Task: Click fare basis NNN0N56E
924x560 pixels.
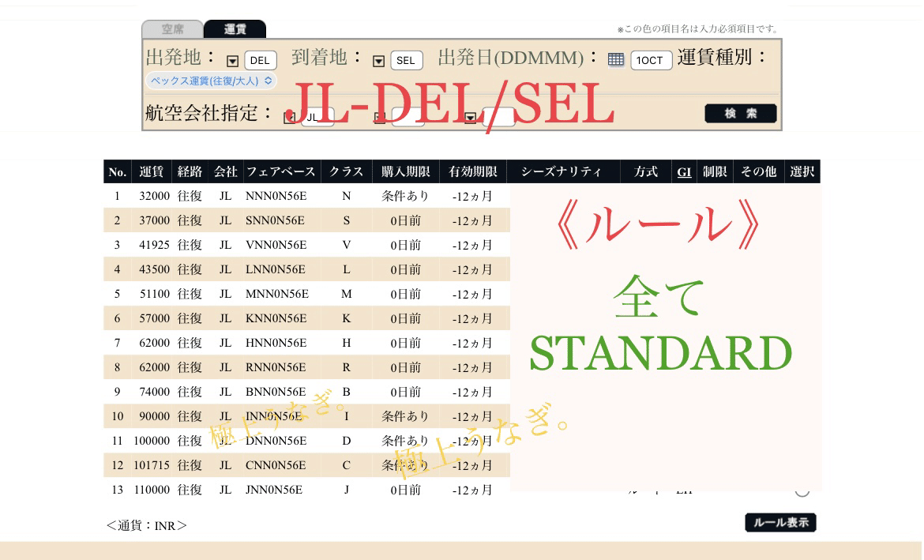Action: point(276,196)
